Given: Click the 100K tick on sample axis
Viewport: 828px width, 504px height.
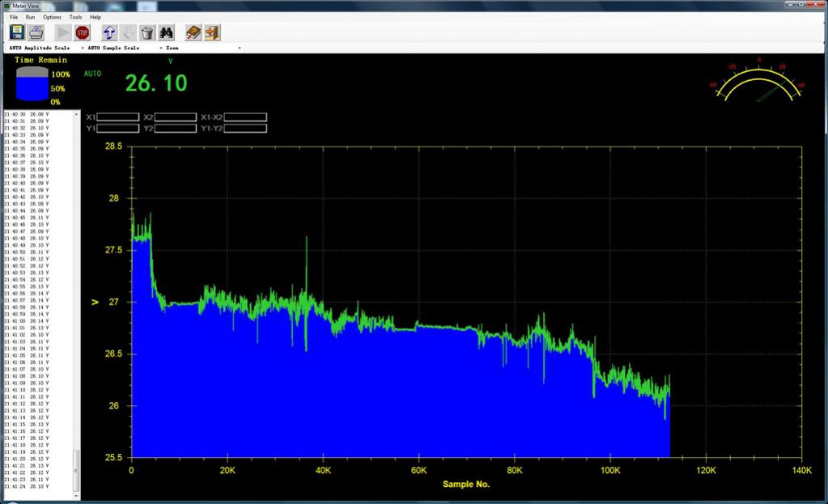Looking at the screenshot, I should 610,470.
